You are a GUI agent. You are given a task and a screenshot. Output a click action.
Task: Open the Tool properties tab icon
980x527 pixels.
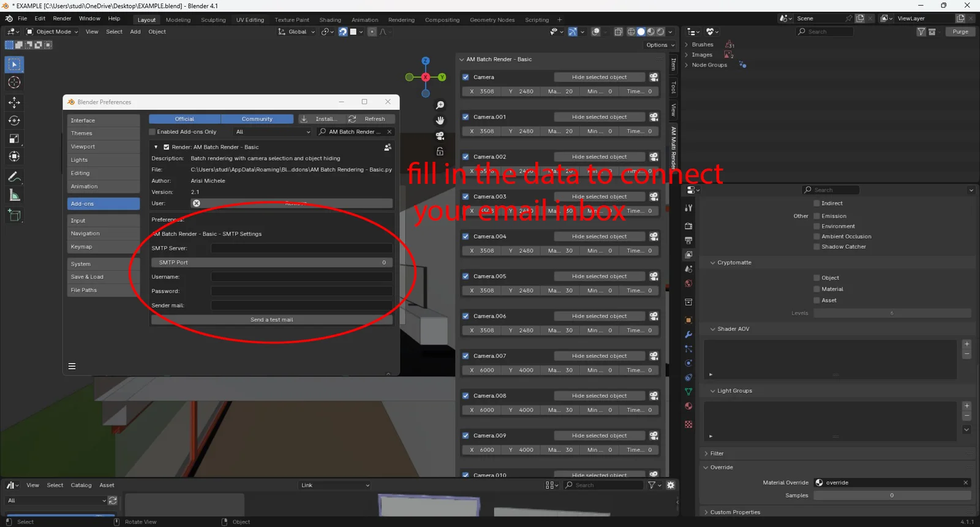pos(688,208)
